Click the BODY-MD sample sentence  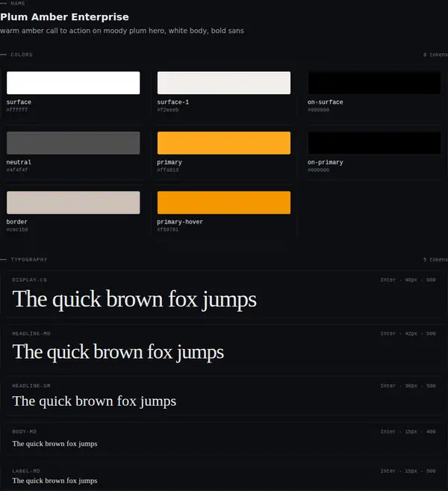click(x=55, y=444)
